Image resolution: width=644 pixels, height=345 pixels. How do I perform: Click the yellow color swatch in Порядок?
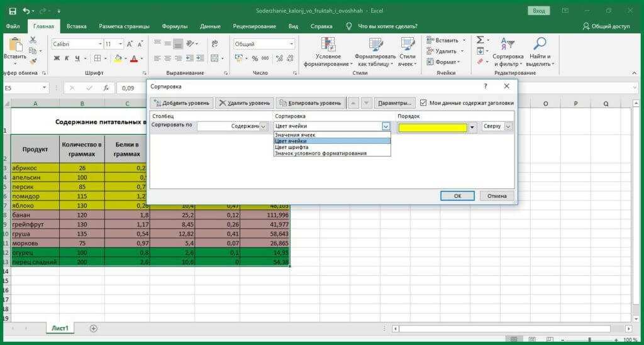(433, 128)
